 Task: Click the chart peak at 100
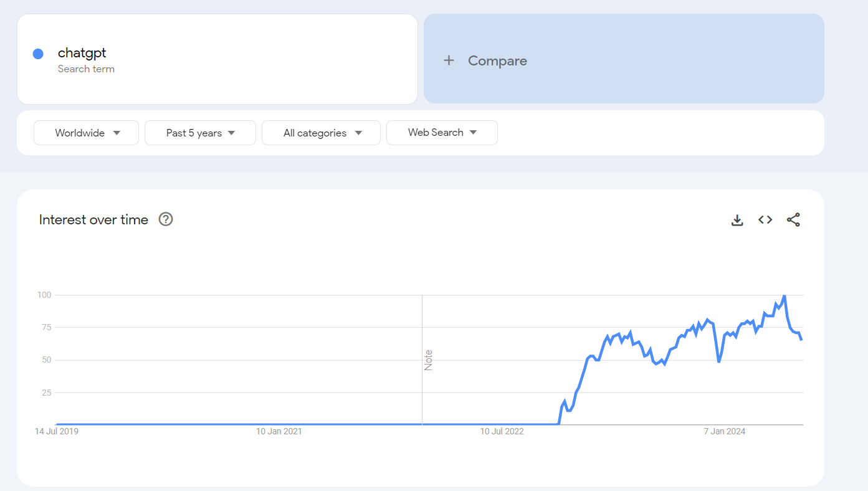(784, 296)
